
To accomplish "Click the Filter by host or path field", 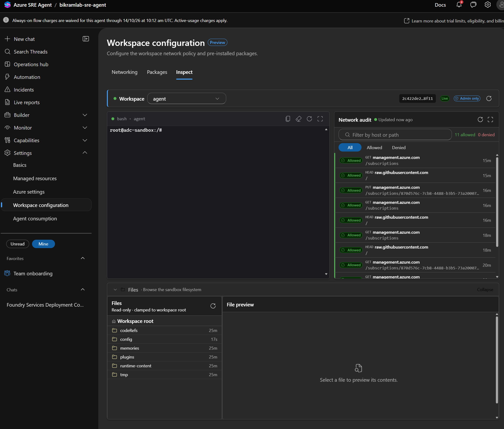I will tap(395, 135).
